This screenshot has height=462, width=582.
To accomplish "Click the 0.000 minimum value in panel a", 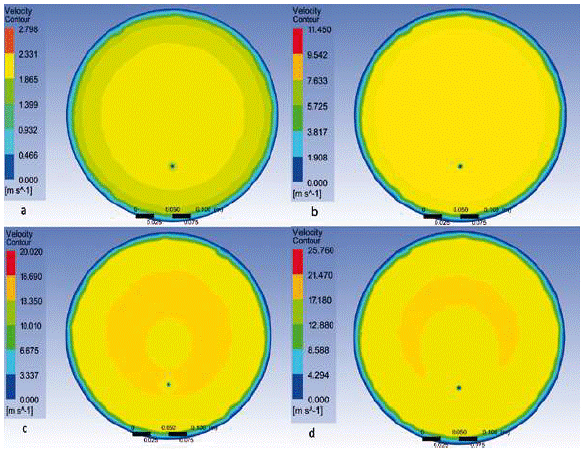I will click(29, 180).
